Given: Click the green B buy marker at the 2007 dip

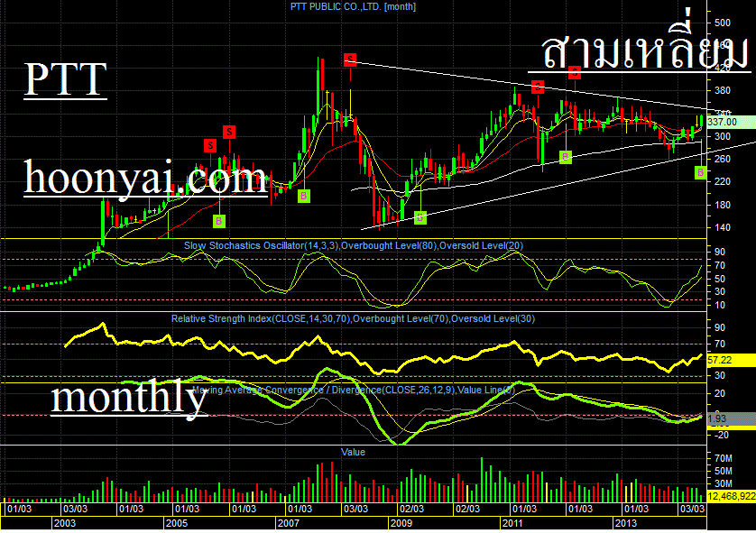Looking at the screenshot, I should coord(304,196).
